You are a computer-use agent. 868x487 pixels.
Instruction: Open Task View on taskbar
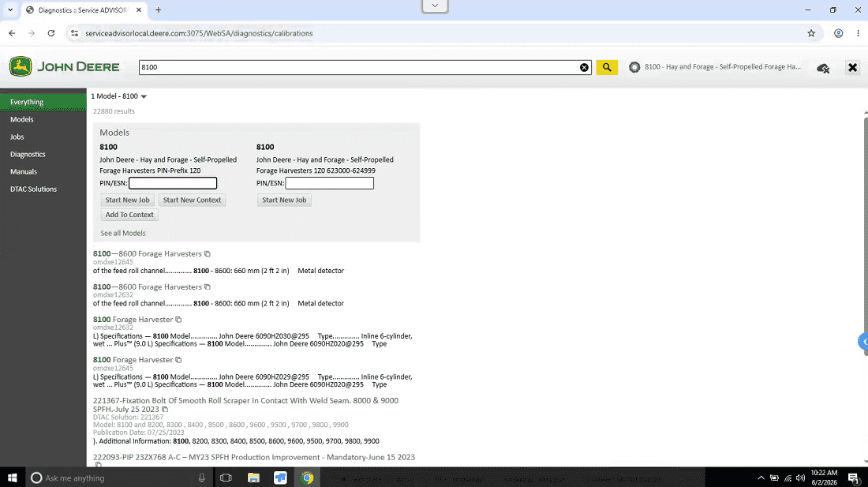(x=226, y=478)
